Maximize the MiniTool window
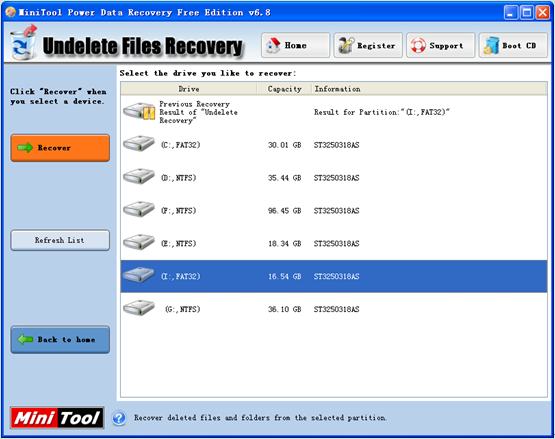 (x=527, y=13)
